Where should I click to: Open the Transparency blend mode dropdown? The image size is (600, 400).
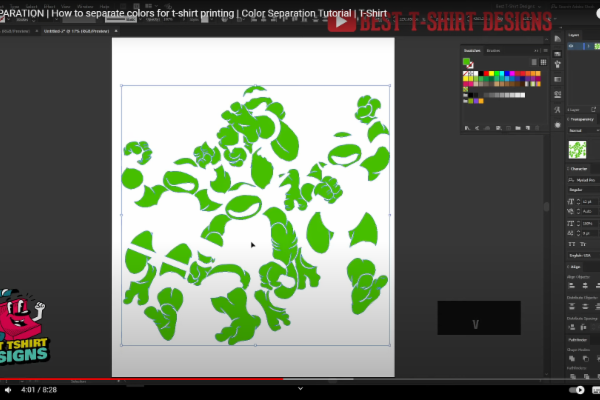(580, 129)
